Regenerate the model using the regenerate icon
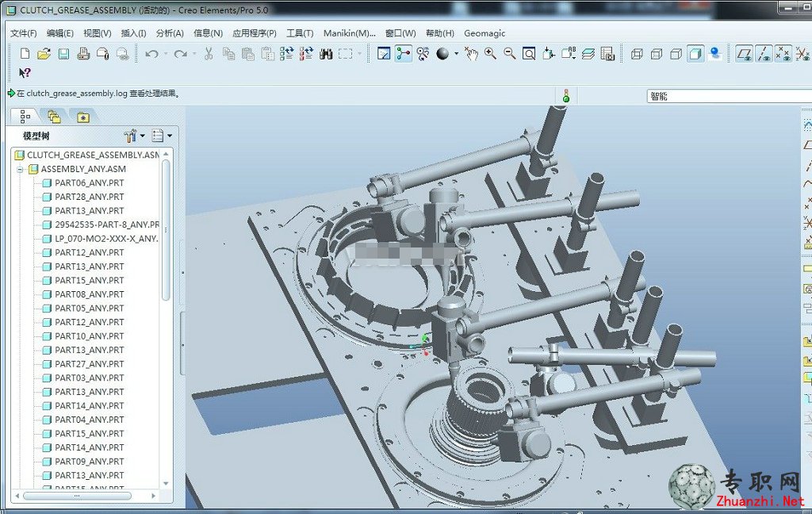 [286, 53]
